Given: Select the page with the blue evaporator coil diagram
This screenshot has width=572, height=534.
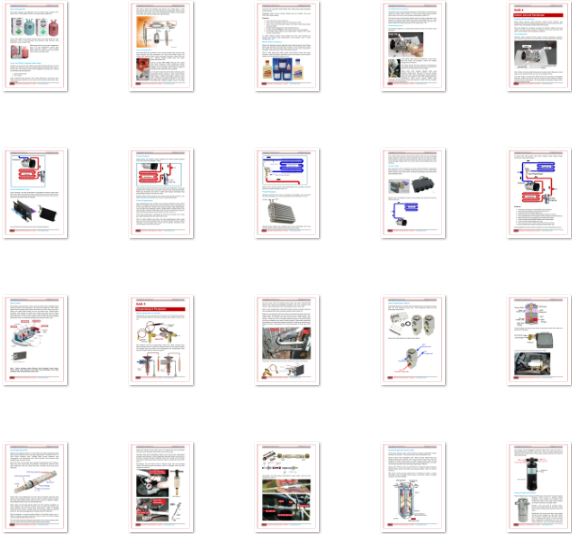Looking at the screenshot, I should click(287, 193).
